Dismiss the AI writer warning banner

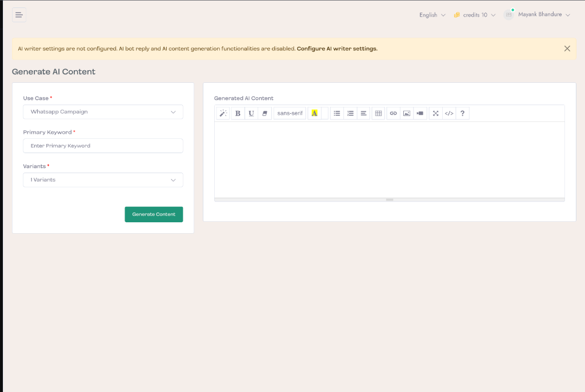point(567,49)
